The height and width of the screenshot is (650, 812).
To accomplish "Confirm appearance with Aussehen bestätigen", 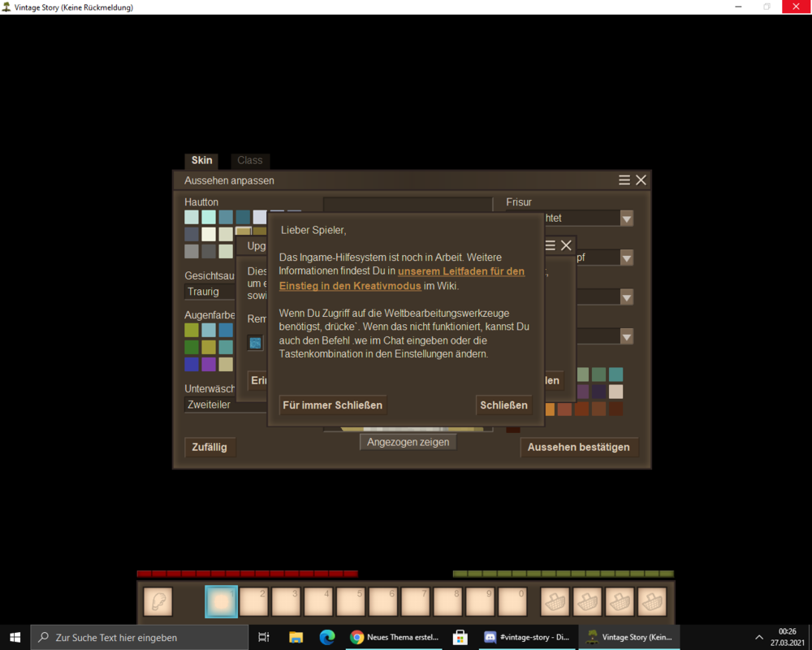I will [579, 447].
